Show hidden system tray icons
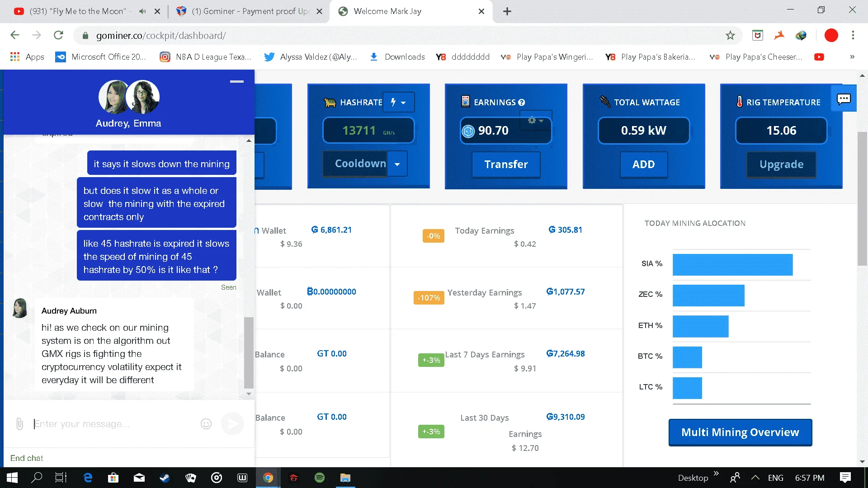The height and width of the screenshot is (488, 868). [755, 478]
